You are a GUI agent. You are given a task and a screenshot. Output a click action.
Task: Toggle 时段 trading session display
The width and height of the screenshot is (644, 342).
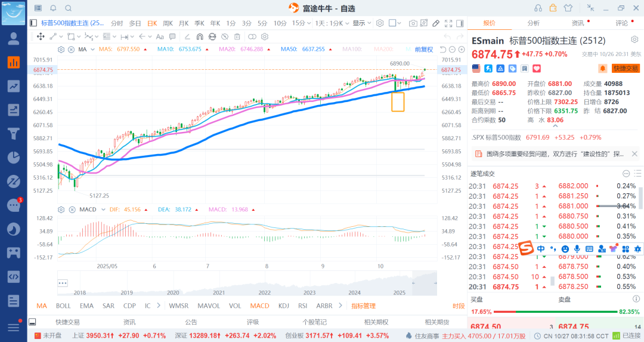pos(459,306)
